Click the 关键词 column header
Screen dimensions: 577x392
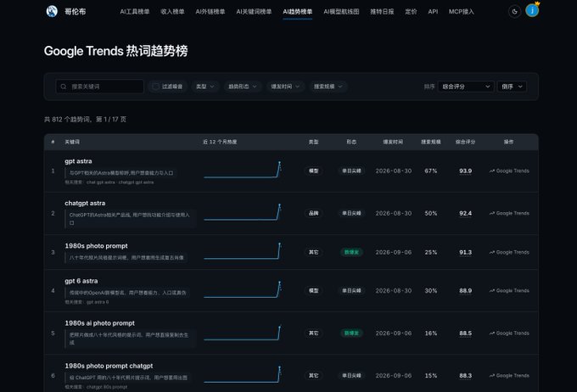click(x=72, y=142)
